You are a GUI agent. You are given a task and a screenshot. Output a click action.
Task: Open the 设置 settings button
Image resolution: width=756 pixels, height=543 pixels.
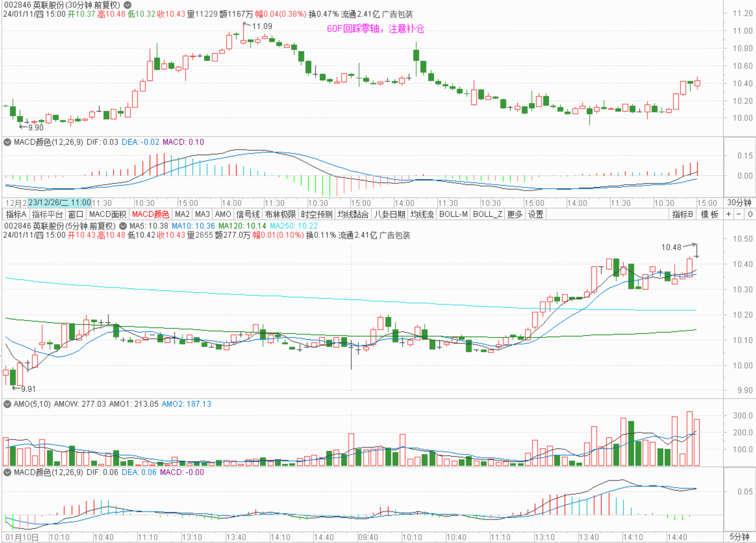(536, 214)
